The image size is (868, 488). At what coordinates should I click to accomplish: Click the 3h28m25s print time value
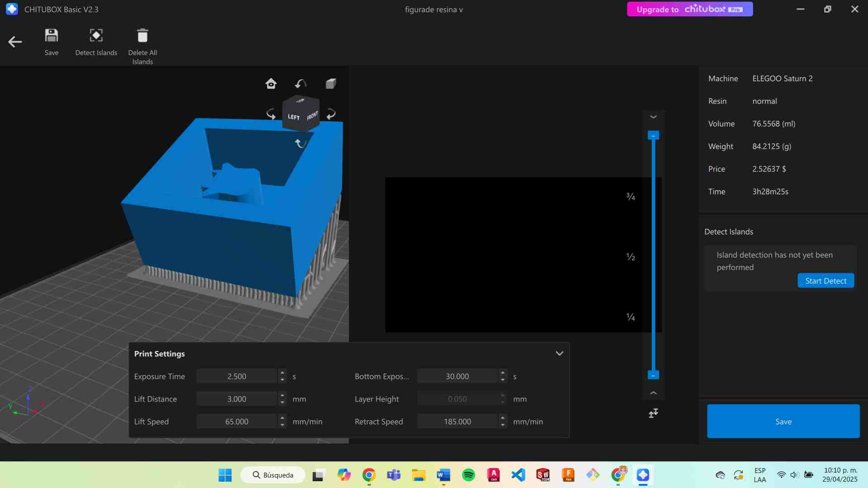point(770,192)
